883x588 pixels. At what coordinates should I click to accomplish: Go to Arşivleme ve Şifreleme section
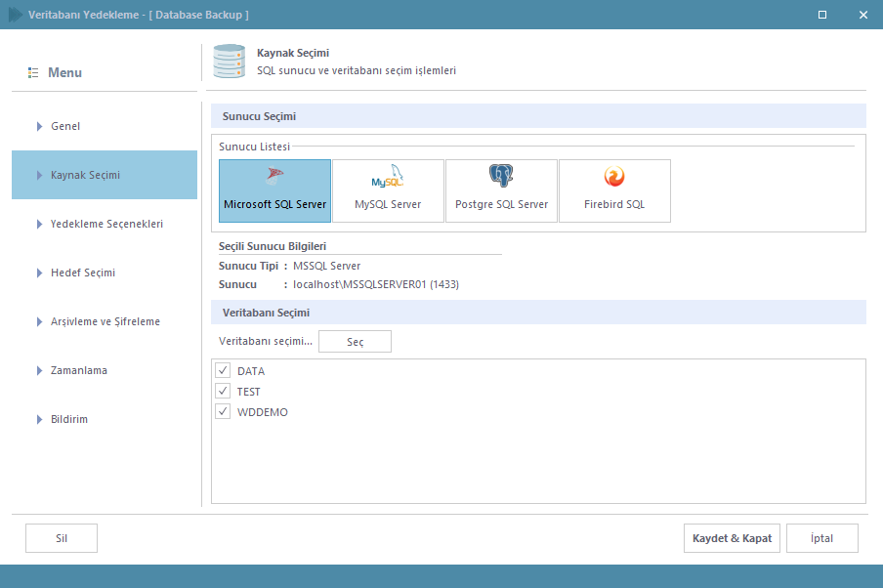(x=105, y=321)
